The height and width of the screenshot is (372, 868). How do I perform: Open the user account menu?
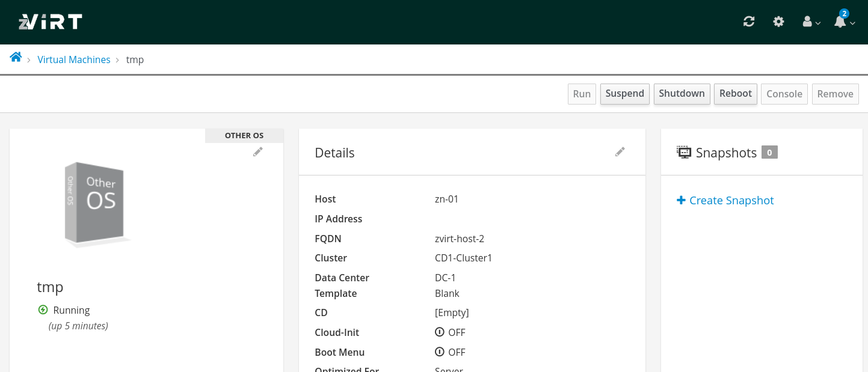tap(811, 22)
